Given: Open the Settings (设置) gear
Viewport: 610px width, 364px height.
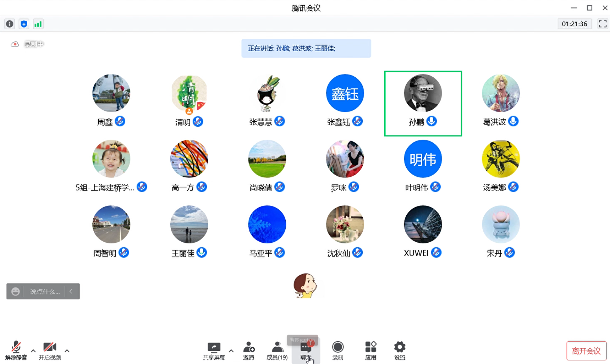Looking at the screenshot, I should pos(400,351).
